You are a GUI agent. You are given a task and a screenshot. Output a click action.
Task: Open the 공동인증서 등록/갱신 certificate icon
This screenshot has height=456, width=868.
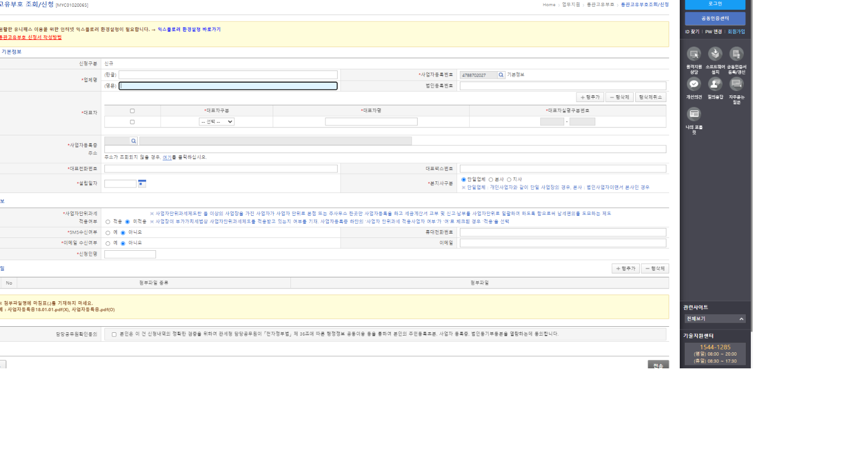736,54
